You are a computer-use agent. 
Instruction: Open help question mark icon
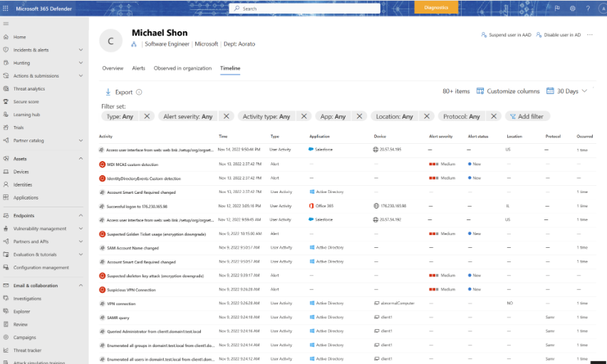coord(588,8)
